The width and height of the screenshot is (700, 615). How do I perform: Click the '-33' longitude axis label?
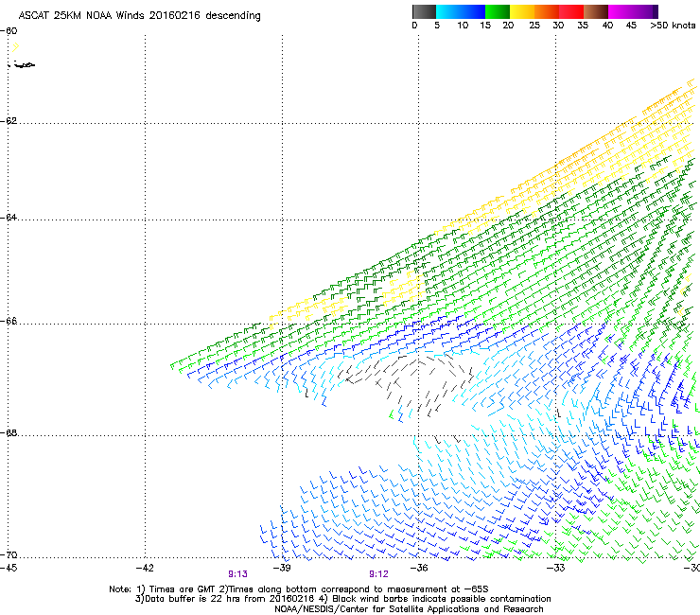556,568
